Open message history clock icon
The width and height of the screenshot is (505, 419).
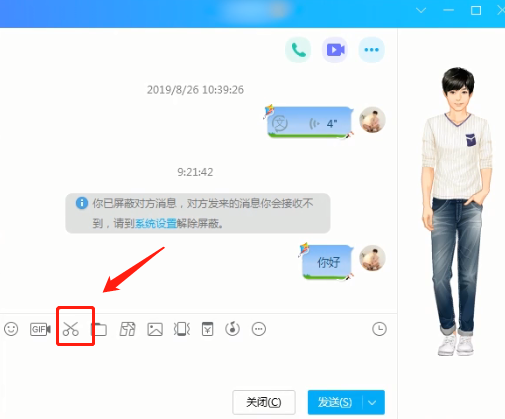click(x=379, y=329)
